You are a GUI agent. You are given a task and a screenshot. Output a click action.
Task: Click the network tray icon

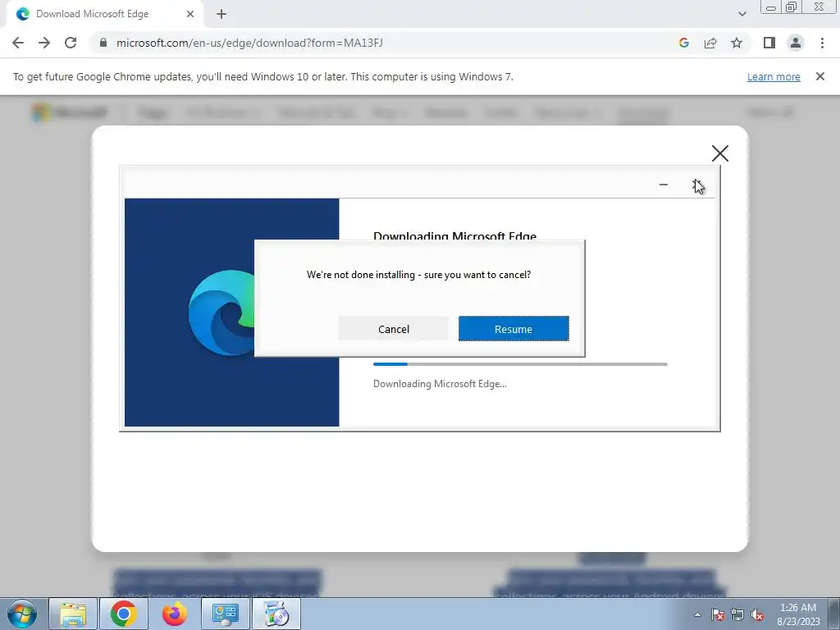tap(737, 614)
